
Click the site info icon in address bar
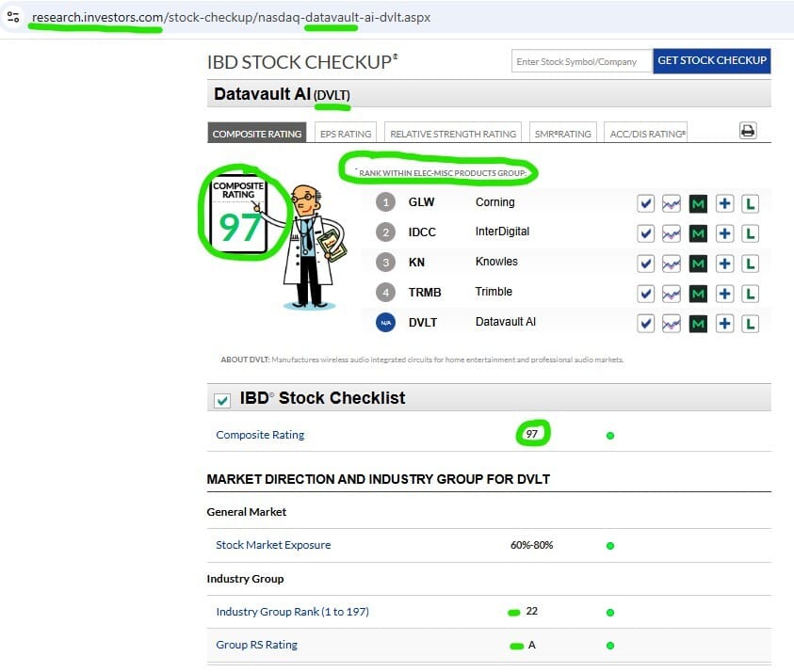click(14, 17)
